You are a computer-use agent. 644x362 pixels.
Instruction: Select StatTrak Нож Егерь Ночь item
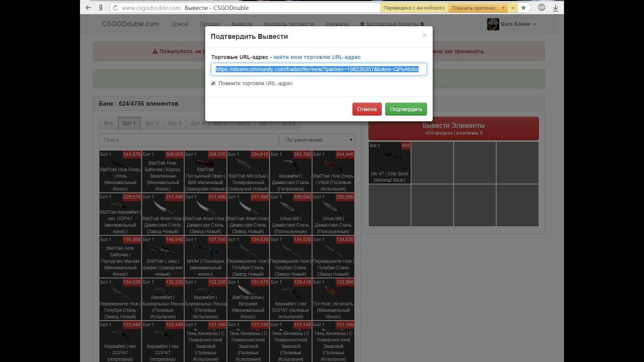coord(120,171)
